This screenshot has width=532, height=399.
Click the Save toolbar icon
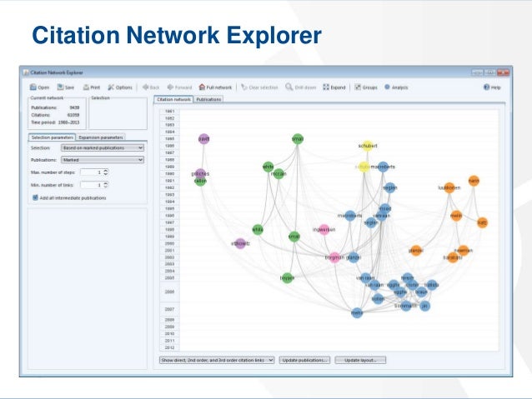click(x=66, y=87)
